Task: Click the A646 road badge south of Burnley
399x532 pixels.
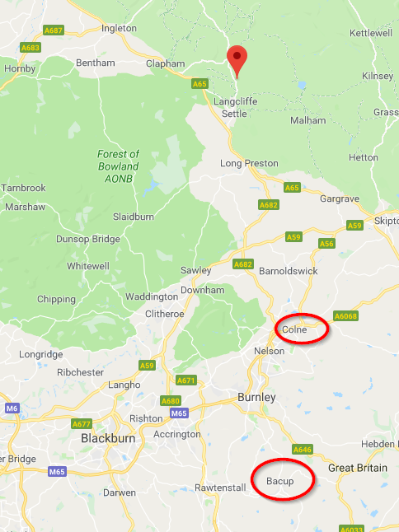Action: 303,450
